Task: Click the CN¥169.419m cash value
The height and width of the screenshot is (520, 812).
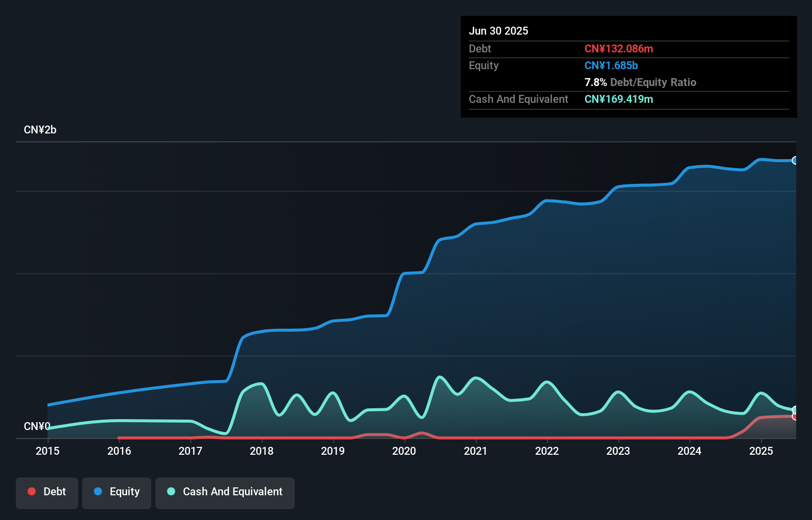Action: point(619,99)
